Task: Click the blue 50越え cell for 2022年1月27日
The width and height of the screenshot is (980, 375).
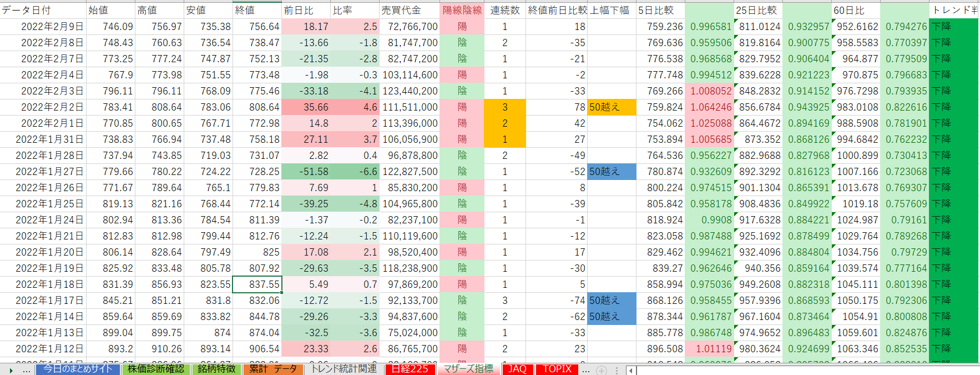Action: pos(612,172)
